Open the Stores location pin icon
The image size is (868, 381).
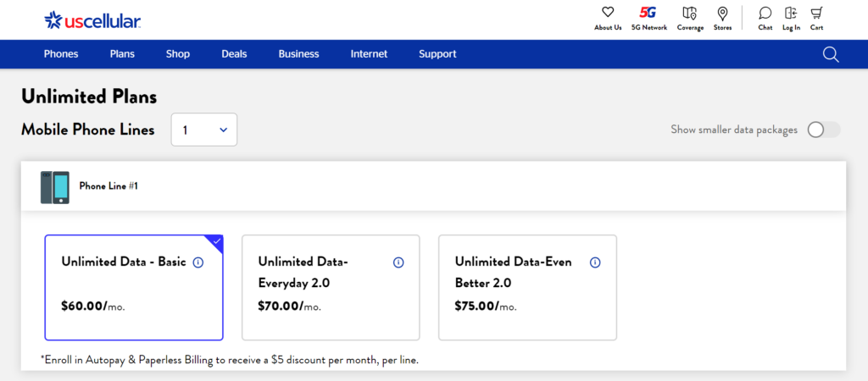pyautogui.click(x=722, y=13)
